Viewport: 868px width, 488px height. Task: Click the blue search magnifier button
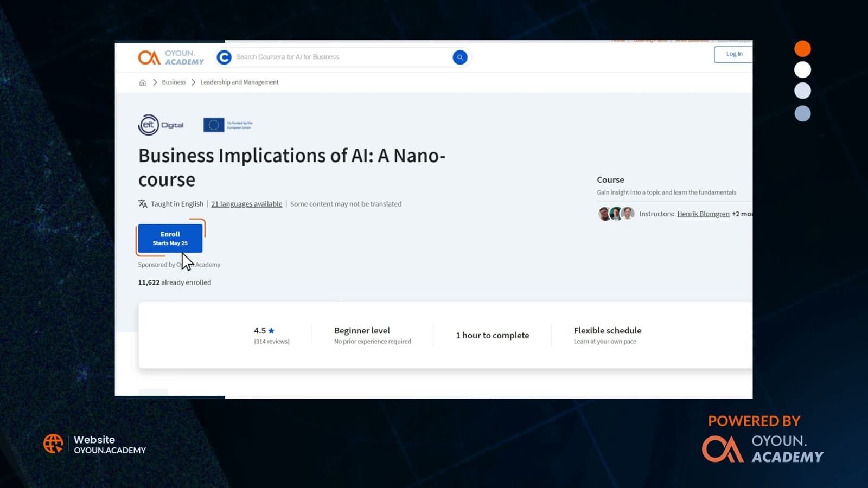pyautogui.click(x=459, y=57)
